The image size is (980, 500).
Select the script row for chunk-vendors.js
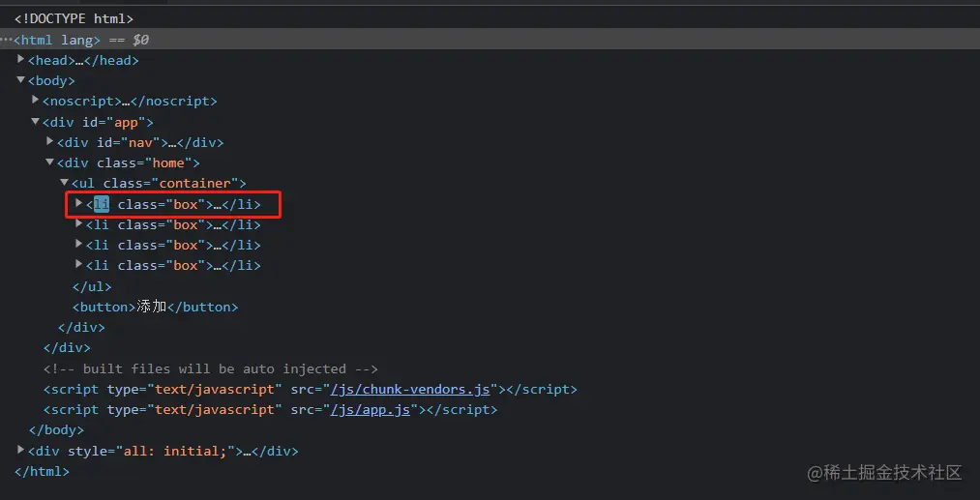[x=310, y=390]
